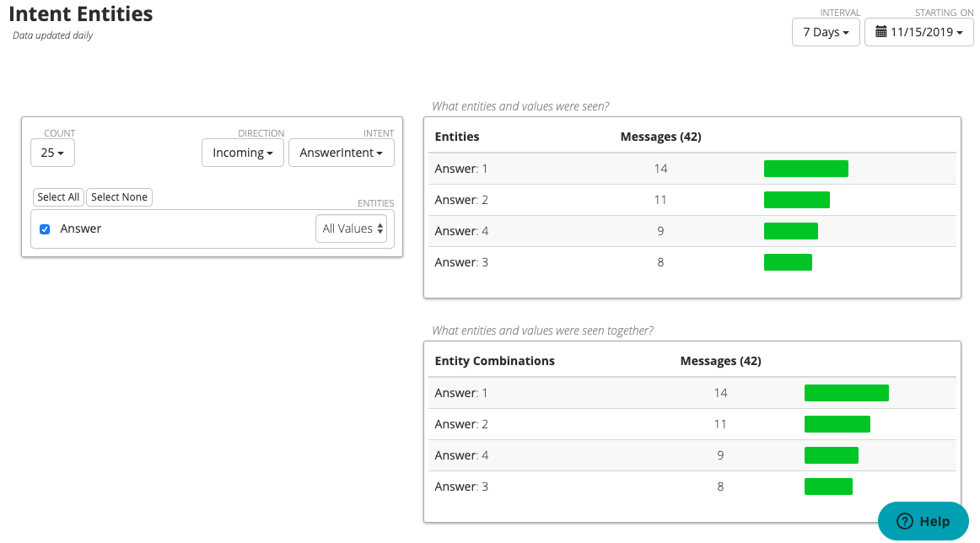This screenshot has height=543, width=980.
Task: Click Answer: 4 in Entity Combinations table
Action: 461,455
